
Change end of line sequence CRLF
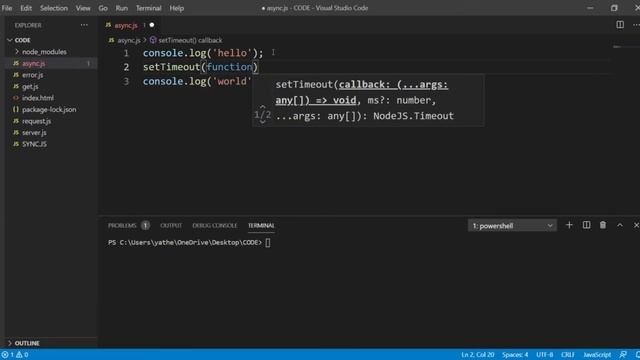tap(568, 355)
